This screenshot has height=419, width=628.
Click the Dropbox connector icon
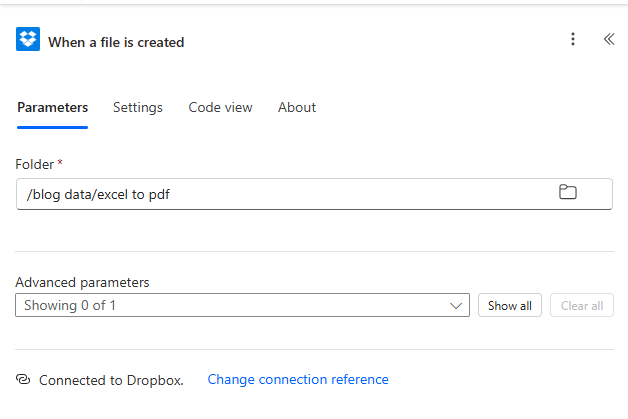point(28,40)
